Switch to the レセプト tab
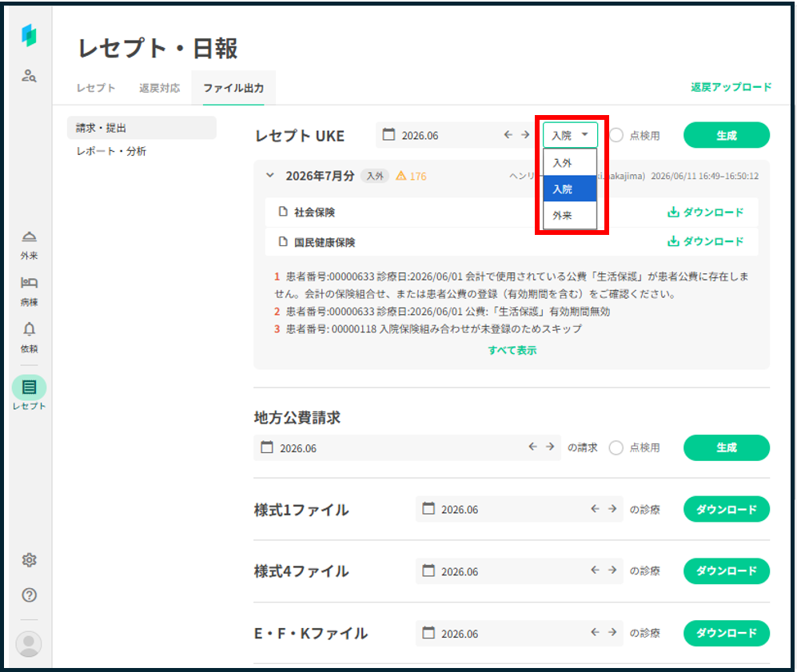 click(x=96, y=88)
